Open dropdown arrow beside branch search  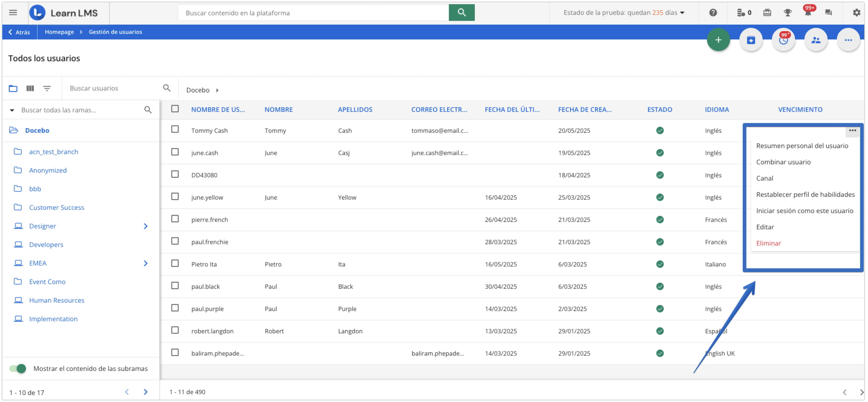click(12, 110)
